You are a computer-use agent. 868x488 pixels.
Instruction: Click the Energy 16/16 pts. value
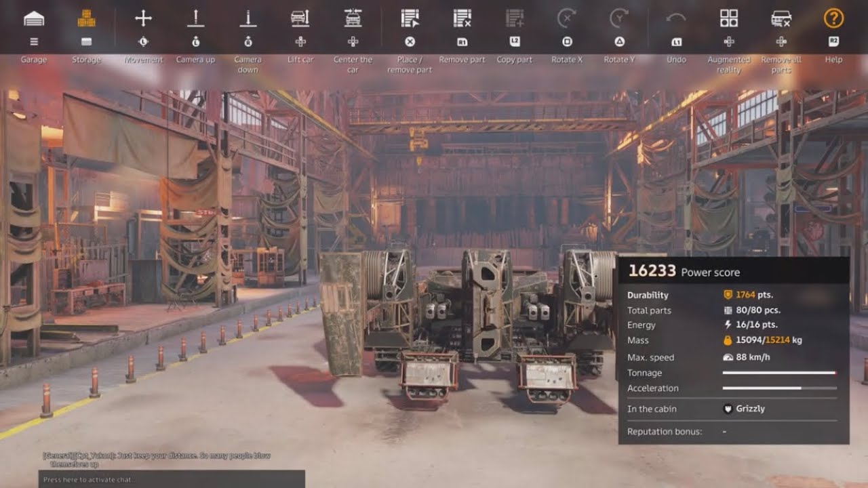[756, 325]
